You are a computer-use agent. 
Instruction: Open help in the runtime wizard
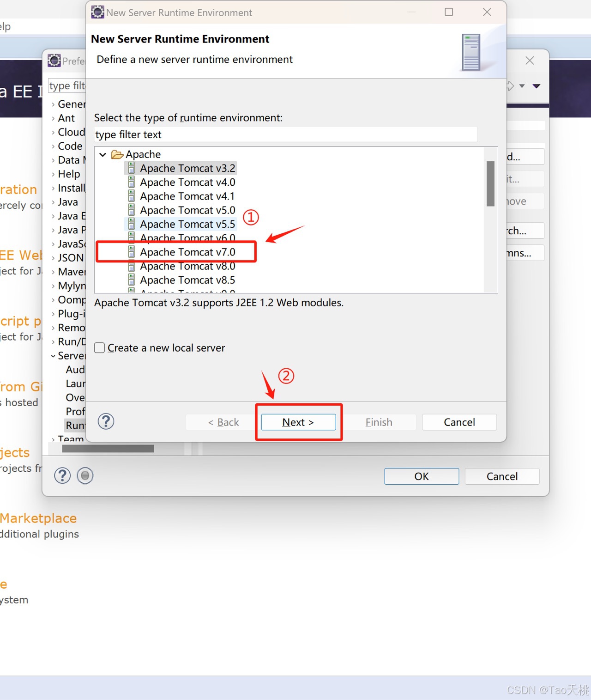click(x=106, y=421)
